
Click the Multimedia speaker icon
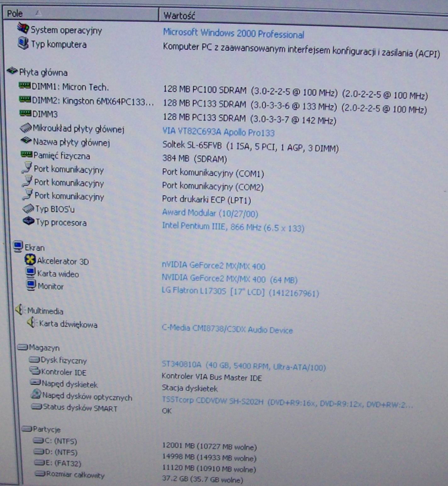(20, 310)
